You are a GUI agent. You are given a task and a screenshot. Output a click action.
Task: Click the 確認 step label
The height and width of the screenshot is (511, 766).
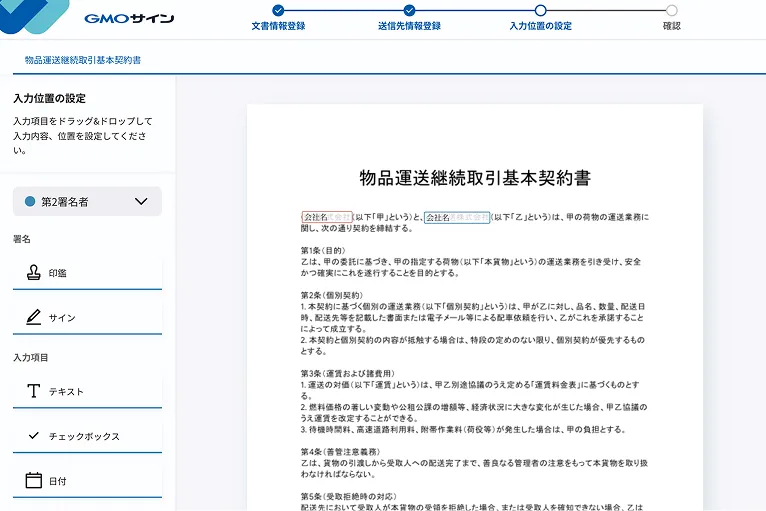pyautogui.click(x=672, y=26)
